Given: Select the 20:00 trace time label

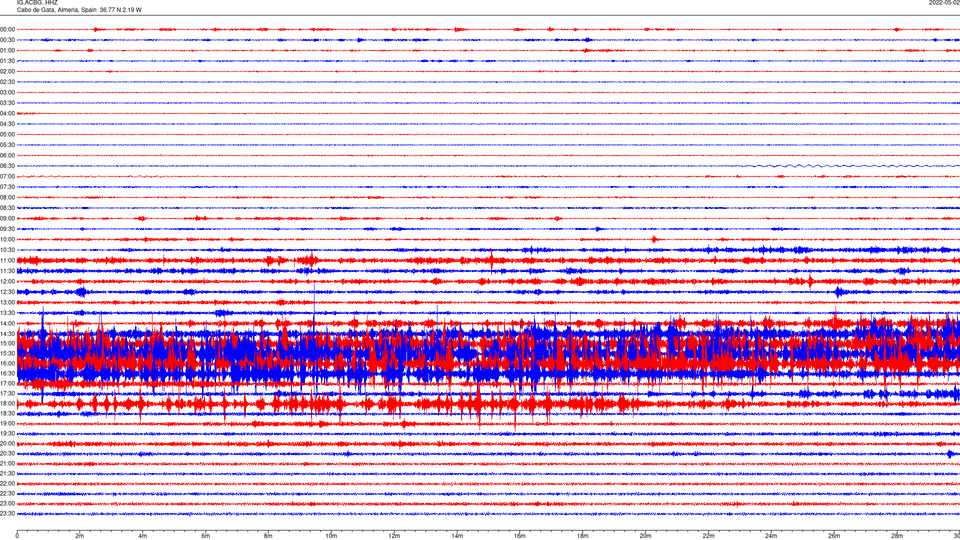Looking at the screenshot, I should [x=7, y=443].
